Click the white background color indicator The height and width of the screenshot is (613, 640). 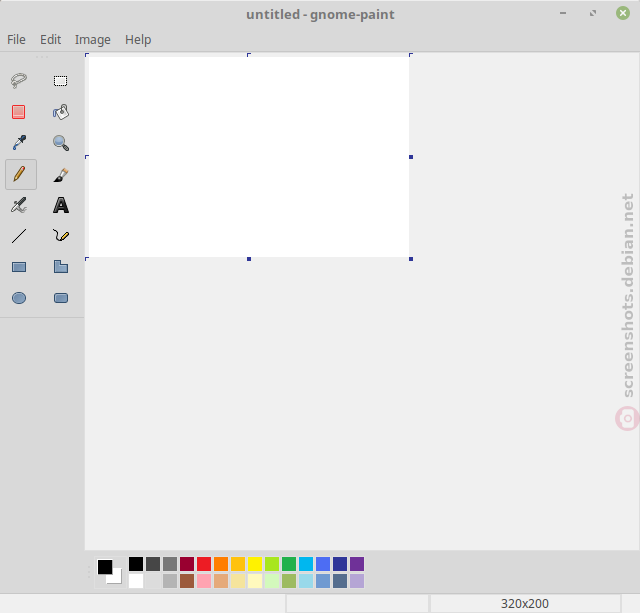point(117,578)
